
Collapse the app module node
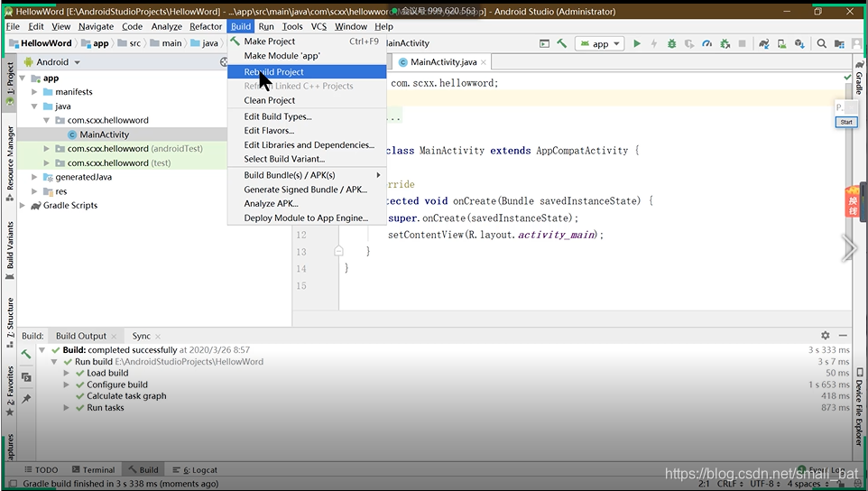click(23, 78)
